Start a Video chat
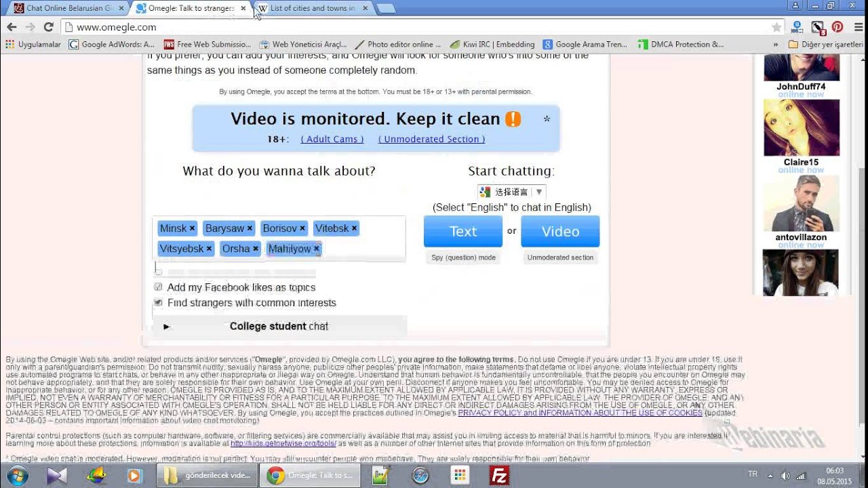868x488 pixels. (560, 231)
